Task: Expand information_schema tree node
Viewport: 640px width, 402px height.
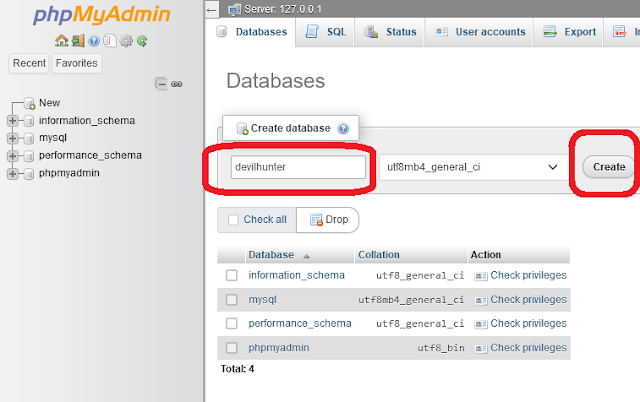Action: (12, 121)
